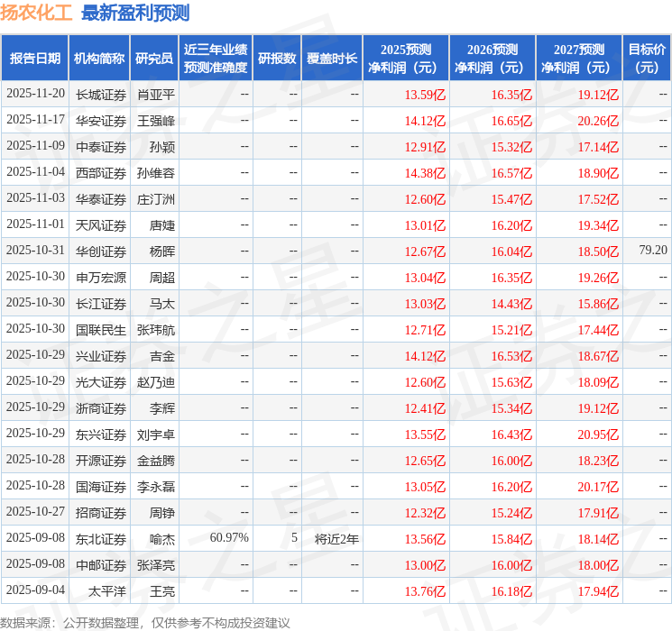
Task: Click the 2027预测净利润 column header
Action: tap(579, 59)
